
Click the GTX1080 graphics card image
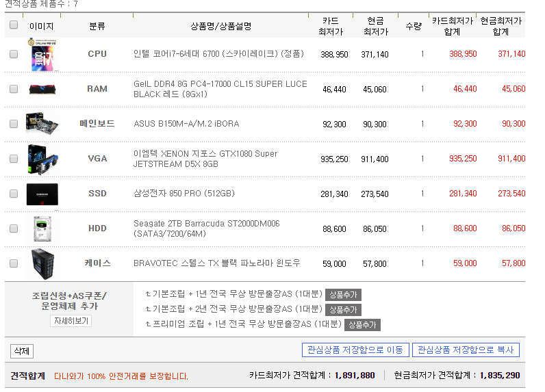42,159
